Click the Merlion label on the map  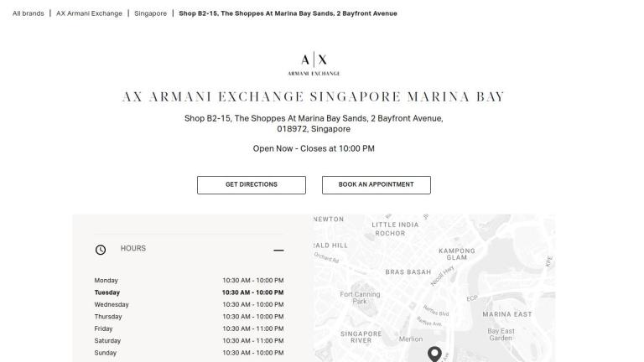click(411, 339)
